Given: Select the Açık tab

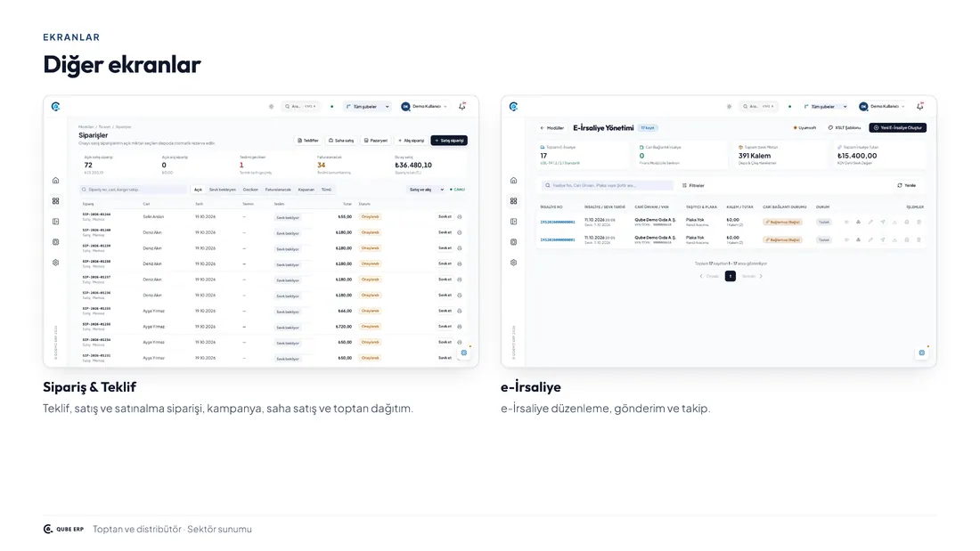Looking at the screenshot, I should (x=198, y=190).
